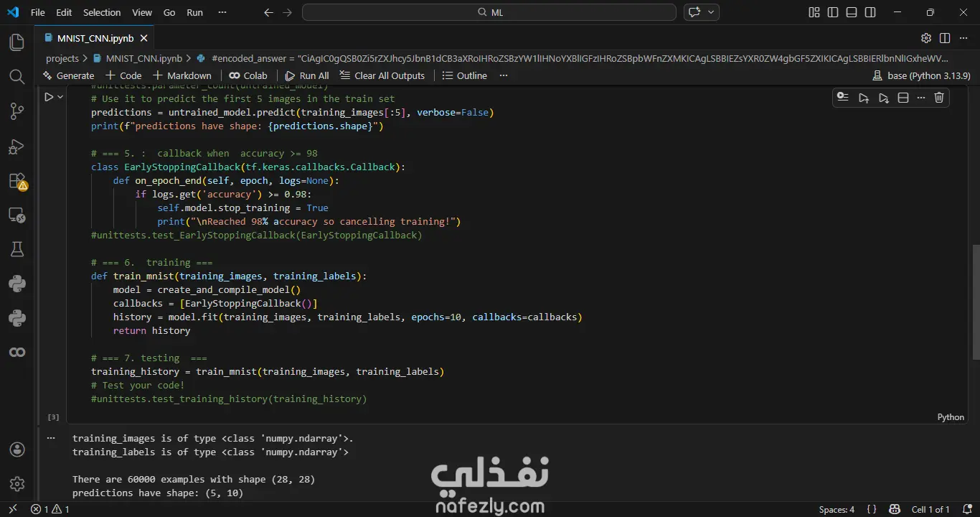Click the Generate button in notebook toolbar
Screen dimensions: 980x517
pos(69,75)
